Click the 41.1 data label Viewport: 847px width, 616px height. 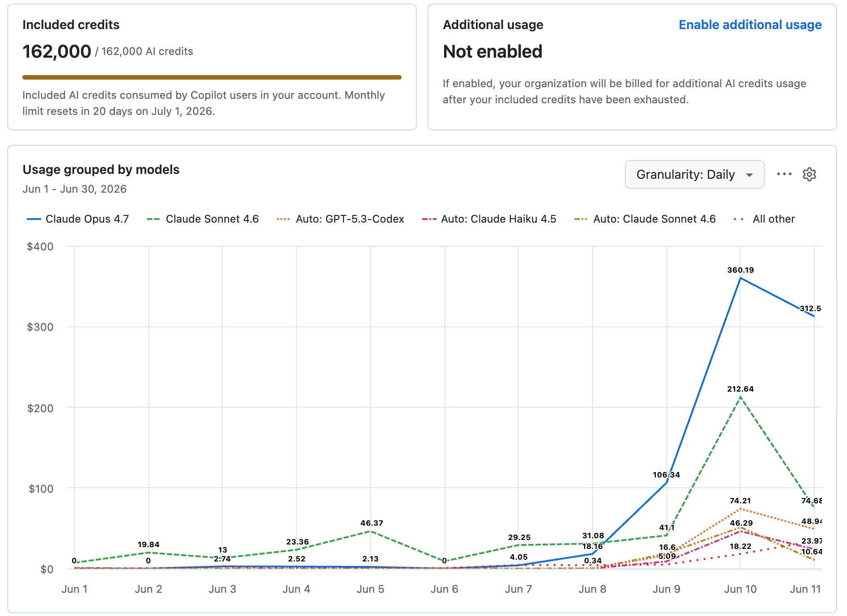(x=667, y=527)
